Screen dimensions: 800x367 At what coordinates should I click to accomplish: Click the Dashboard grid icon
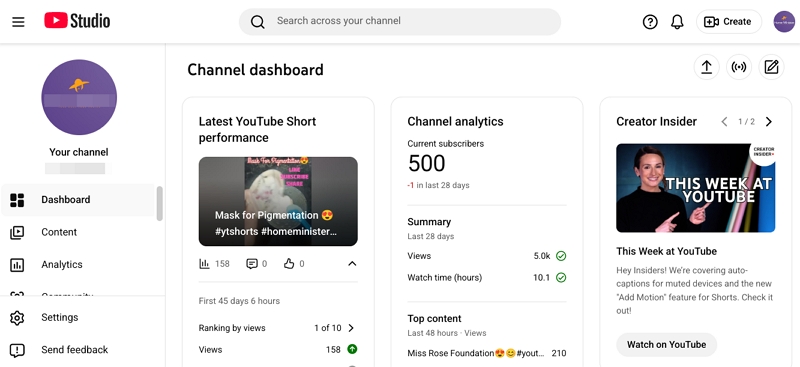pos(17,200)
